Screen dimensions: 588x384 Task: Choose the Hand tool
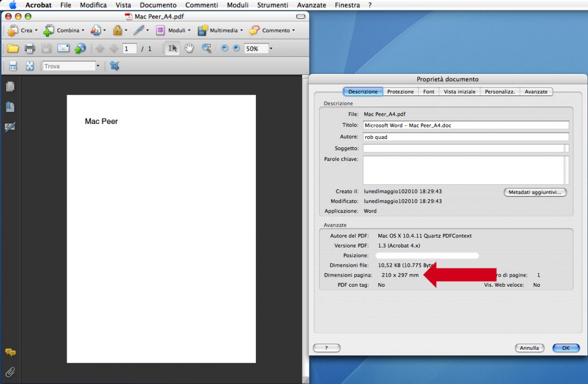coord(189,49)
